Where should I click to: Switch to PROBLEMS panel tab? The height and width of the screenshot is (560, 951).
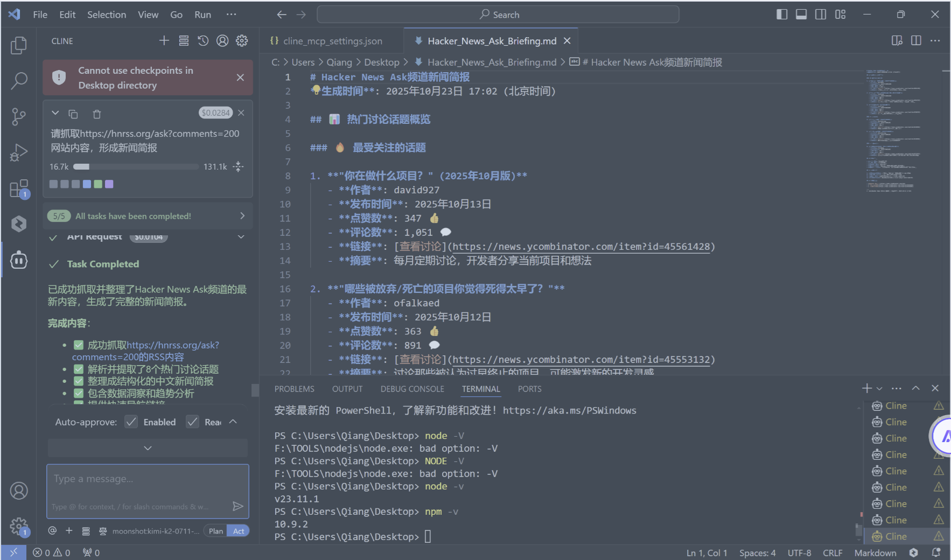click(294, 389)
